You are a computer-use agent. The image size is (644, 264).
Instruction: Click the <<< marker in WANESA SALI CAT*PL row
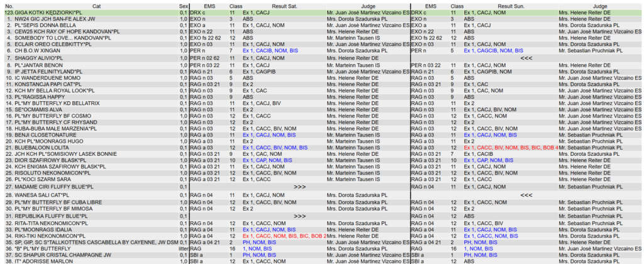pos(526,195)
